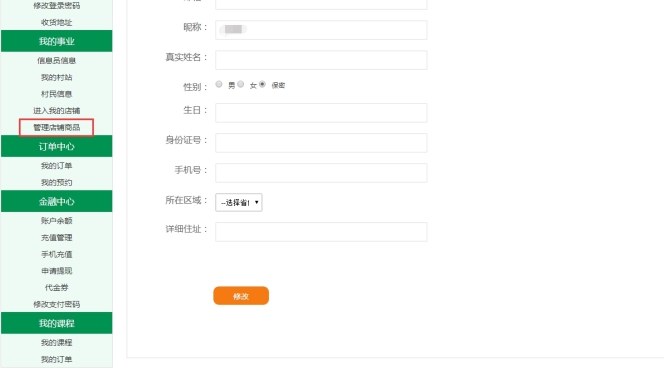Click the 金融中心 section header

coord(57,202)
